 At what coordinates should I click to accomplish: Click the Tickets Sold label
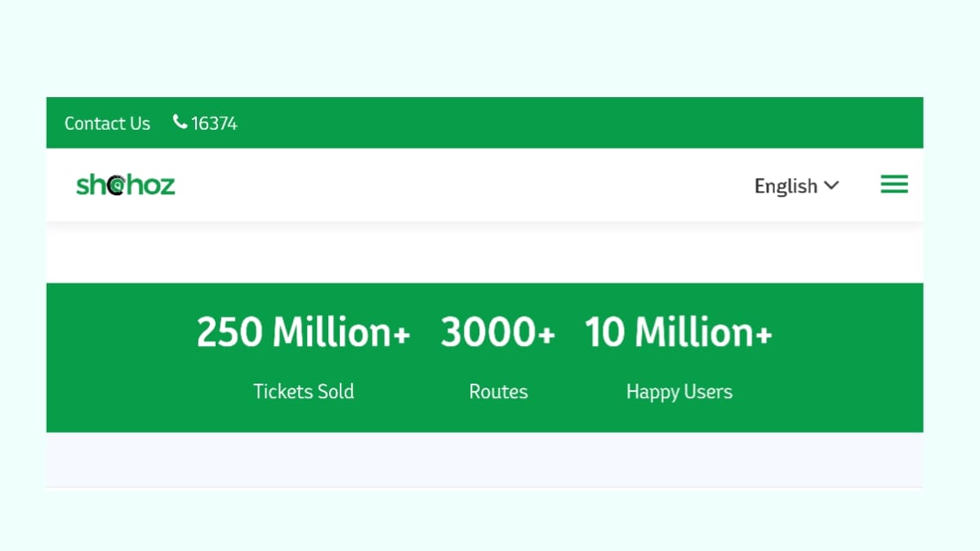click(303, 392)
